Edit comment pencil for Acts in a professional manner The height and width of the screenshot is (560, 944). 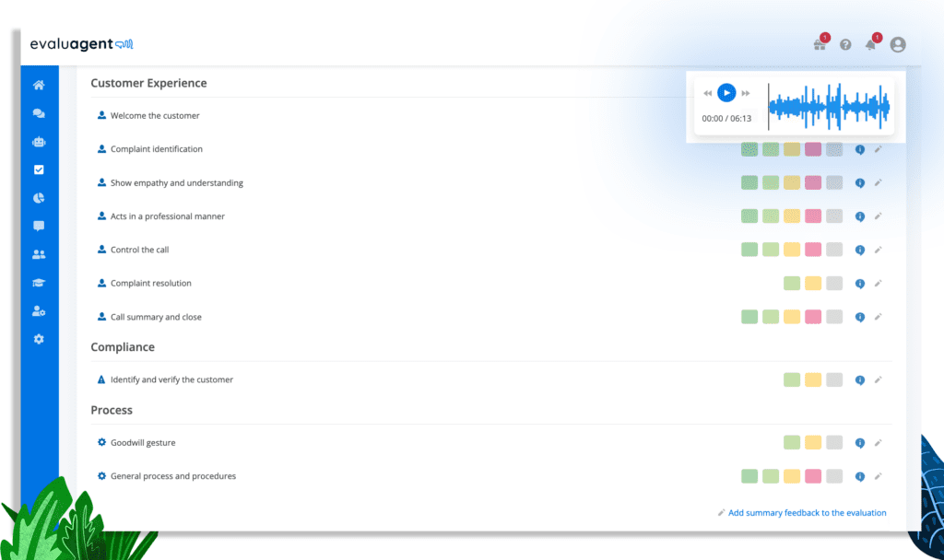879,216
